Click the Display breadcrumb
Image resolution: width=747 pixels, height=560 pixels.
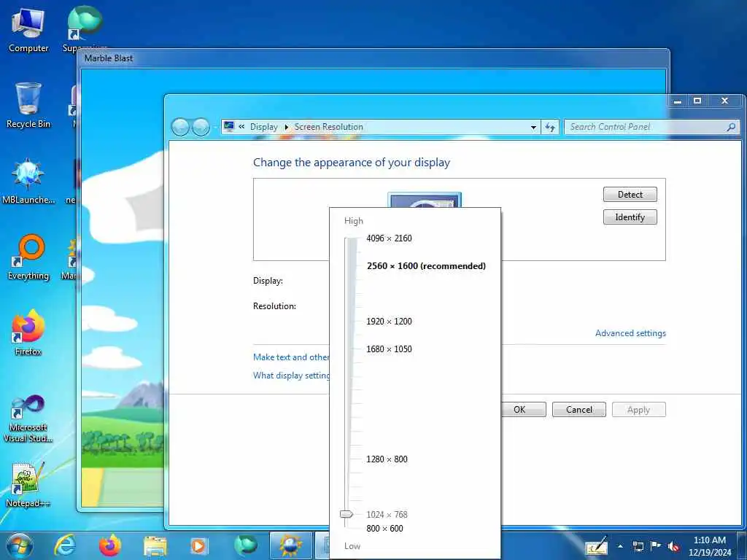[263, 127]
